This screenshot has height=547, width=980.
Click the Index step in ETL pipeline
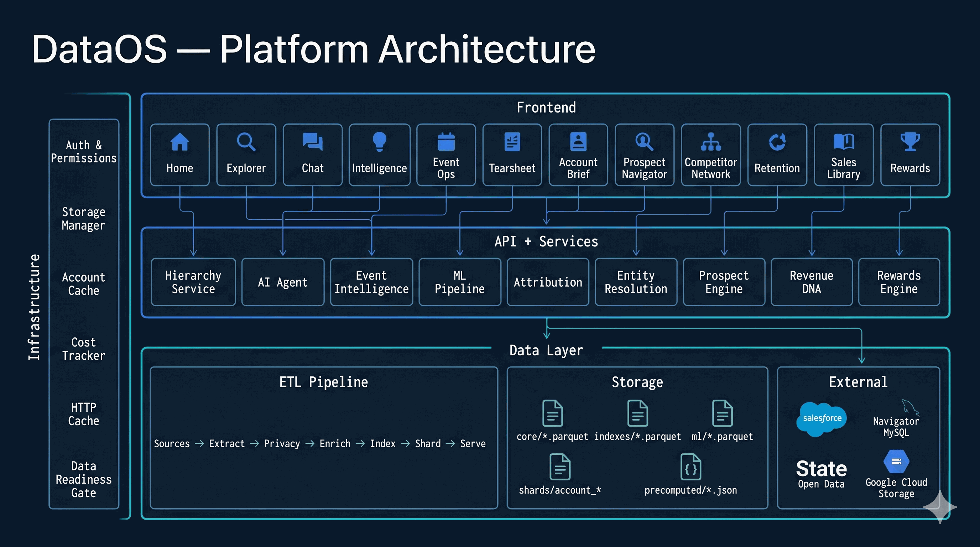(x=383, y=443)
